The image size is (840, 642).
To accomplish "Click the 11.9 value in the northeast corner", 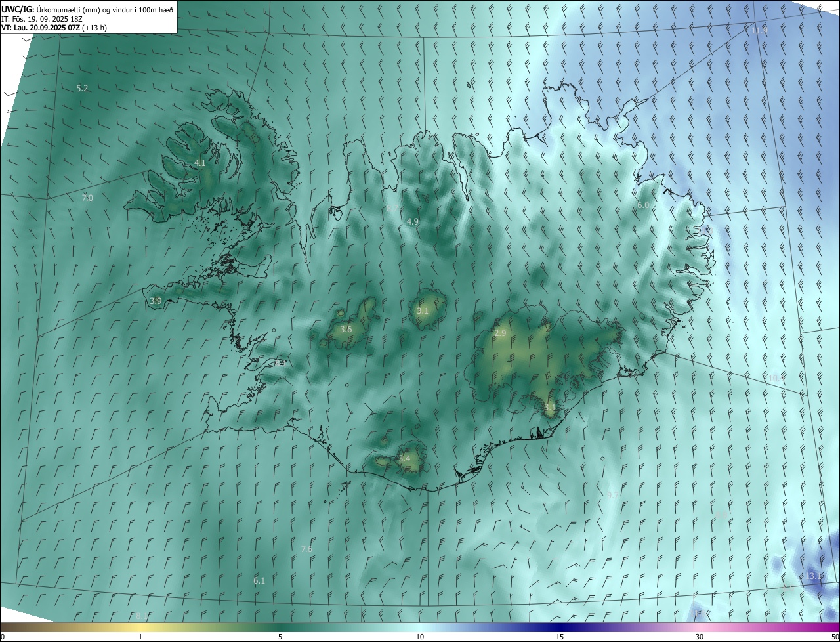I will (x=759, y=31).
